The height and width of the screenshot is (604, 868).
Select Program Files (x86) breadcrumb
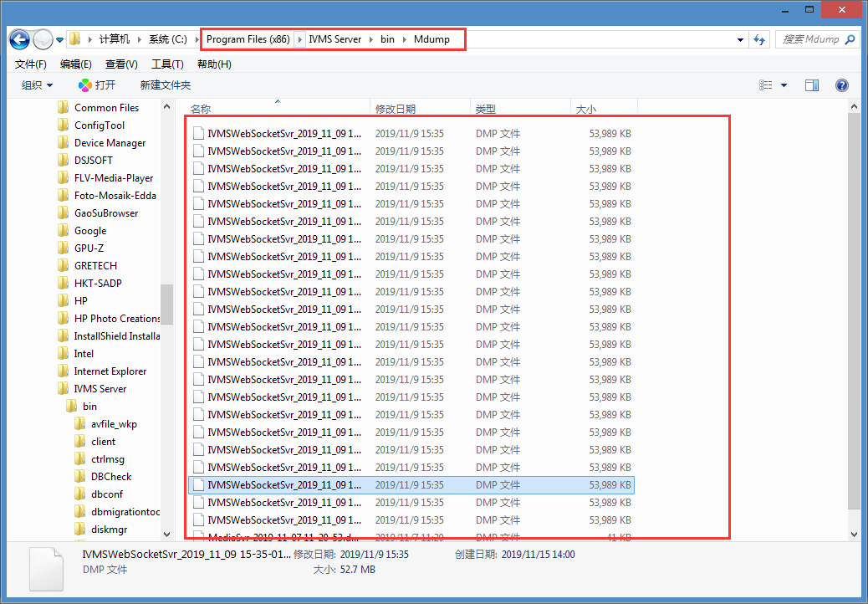click(248, 39)
